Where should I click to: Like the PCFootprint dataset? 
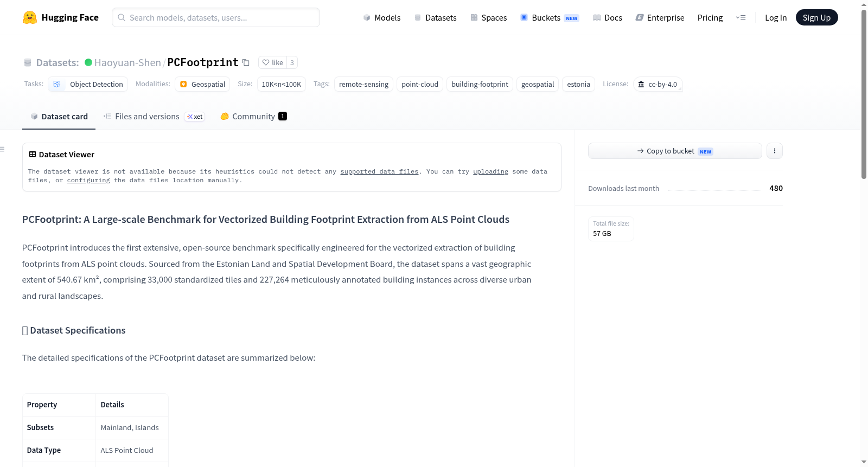272,62
